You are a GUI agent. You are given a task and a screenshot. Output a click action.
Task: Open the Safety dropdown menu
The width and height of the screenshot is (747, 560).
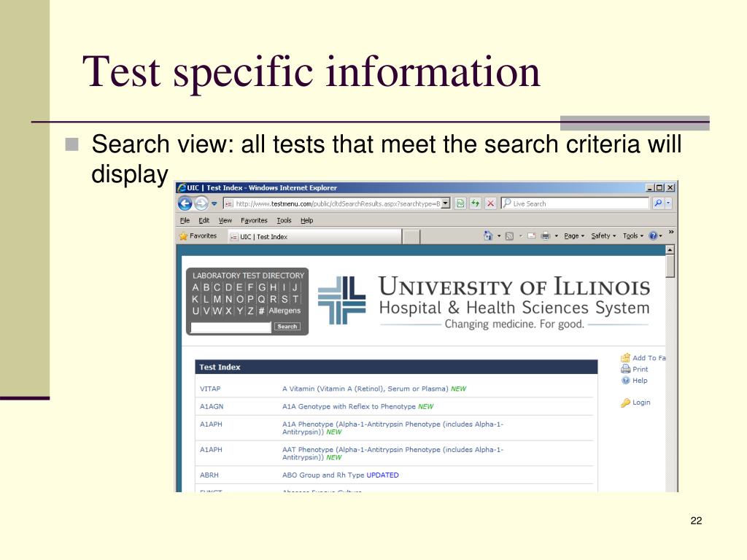(603, 236)
